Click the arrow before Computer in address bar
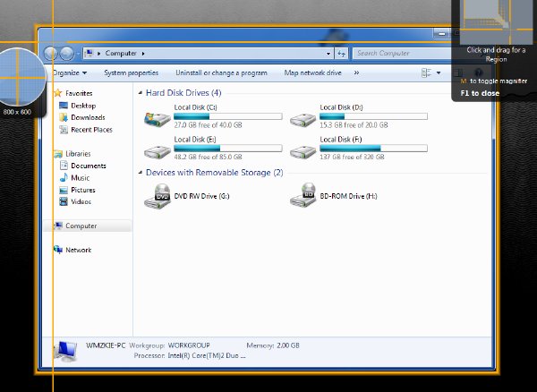This screenshot has width=537, height=392. coord(99,54)
